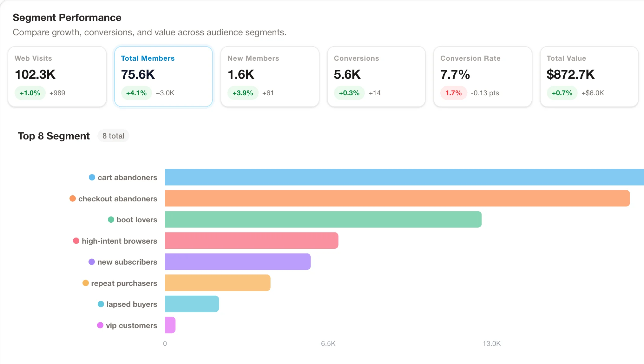The image size is (644, 364).
Task: Click the boot lovers label
Action: coord(137,220)
